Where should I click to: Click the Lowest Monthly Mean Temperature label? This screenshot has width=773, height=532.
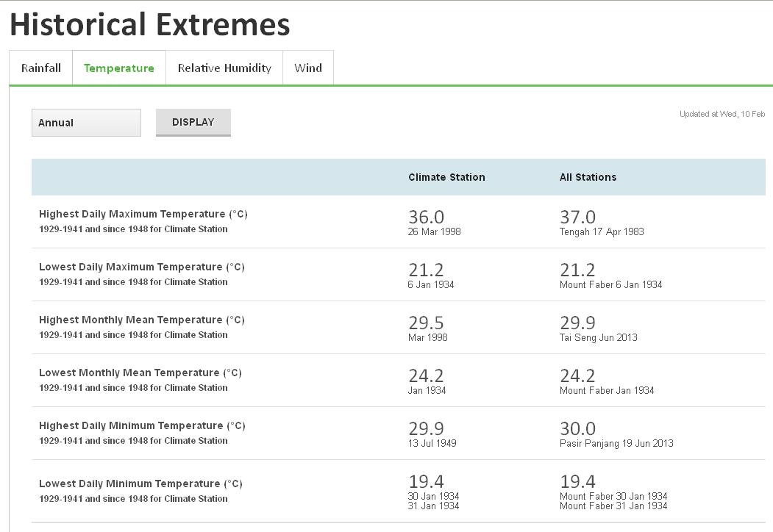[140, 373]
